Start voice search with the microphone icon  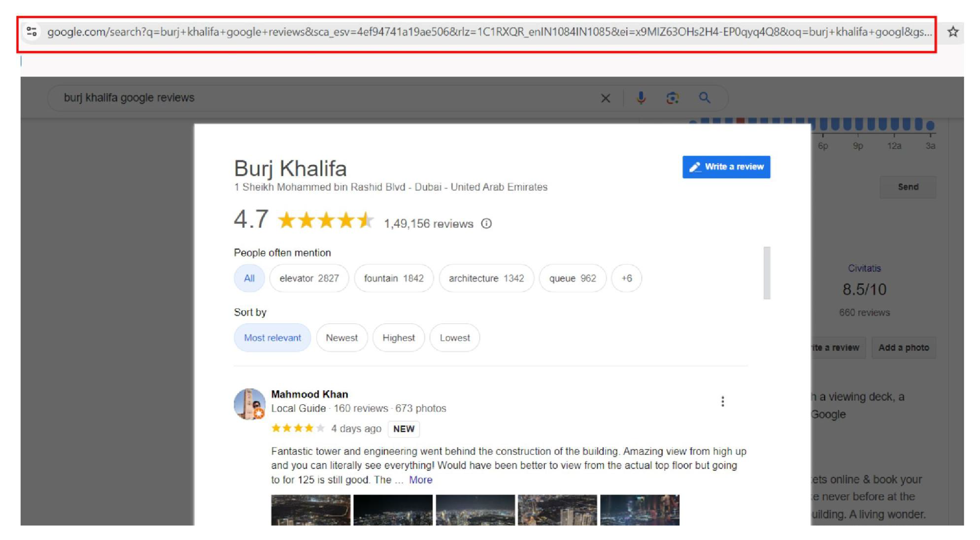click(641, 98)
